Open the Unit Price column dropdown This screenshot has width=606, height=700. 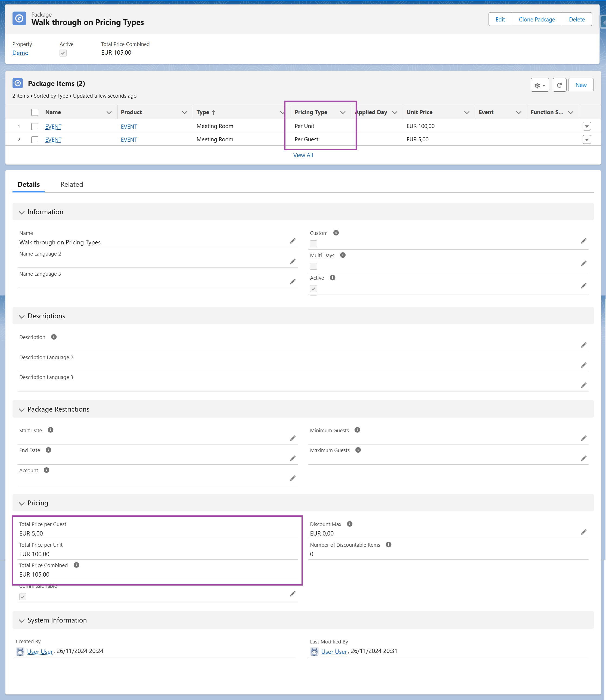pos(467,112)
